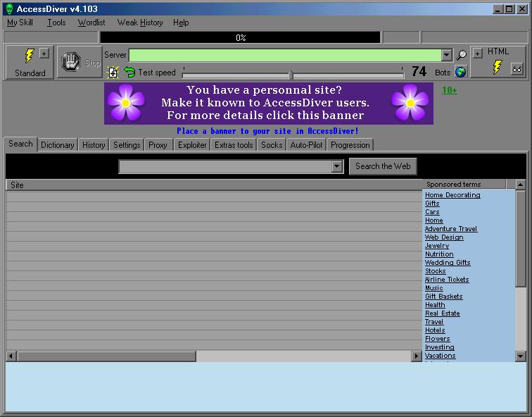The height and width of the screenshot is (417, 532).
Task: Click the HTML lightning bolt icon
Action: [497, 67]
